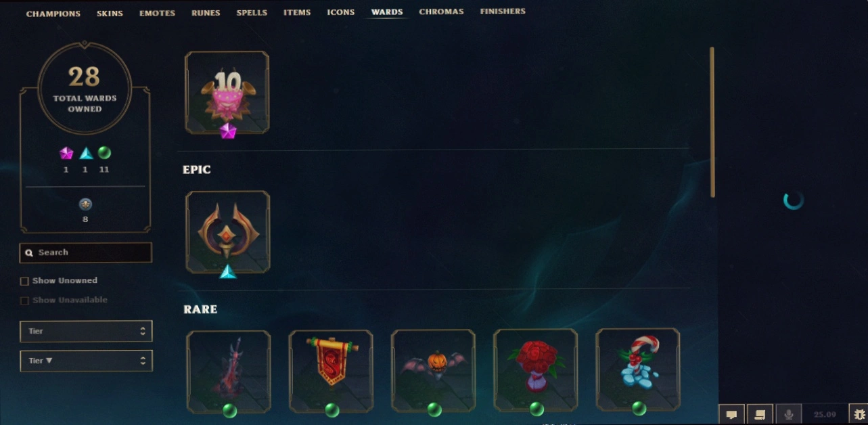
Task: Open the Skins tab
Action: click(110, 13)
